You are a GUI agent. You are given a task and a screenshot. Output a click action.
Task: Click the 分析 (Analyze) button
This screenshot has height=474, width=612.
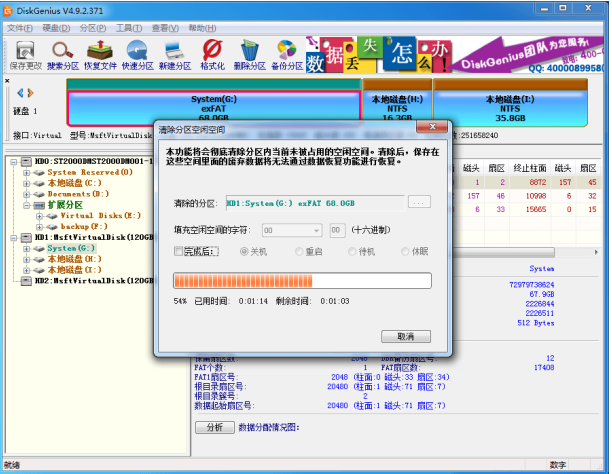pos(215,428)
